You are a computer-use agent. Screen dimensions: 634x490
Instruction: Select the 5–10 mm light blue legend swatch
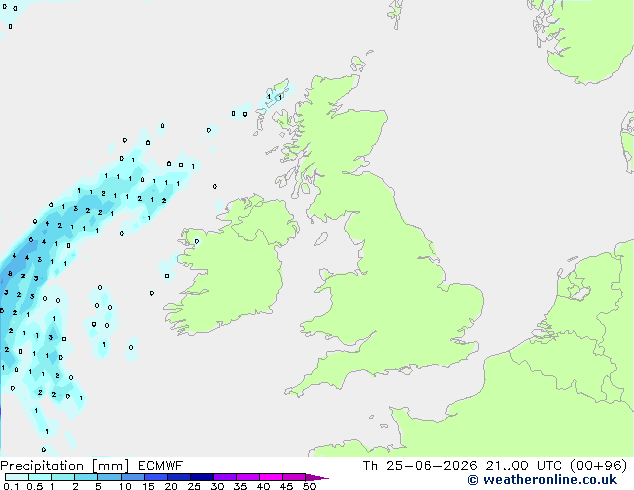(x=109, y=477)
